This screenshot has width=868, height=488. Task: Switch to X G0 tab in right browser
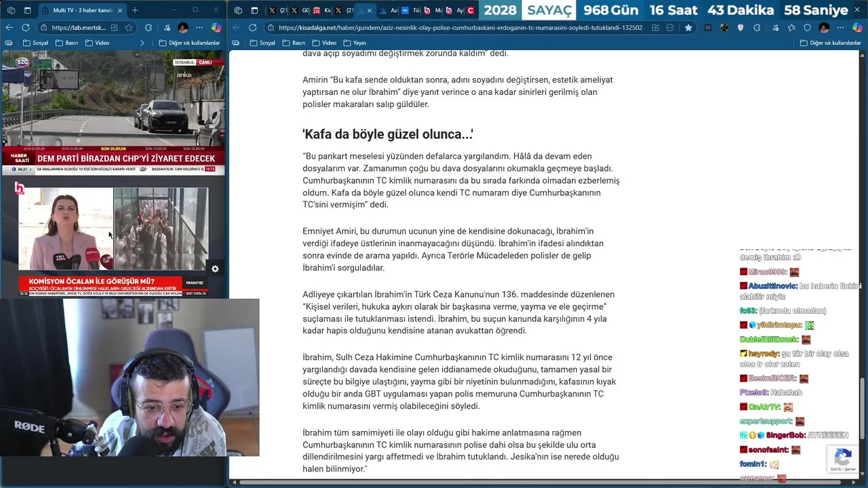point(299,11)
